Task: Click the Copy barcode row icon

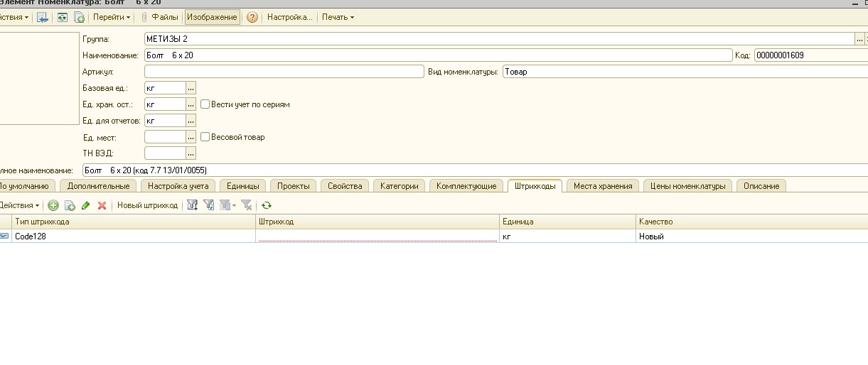Action: coord(70,205)
